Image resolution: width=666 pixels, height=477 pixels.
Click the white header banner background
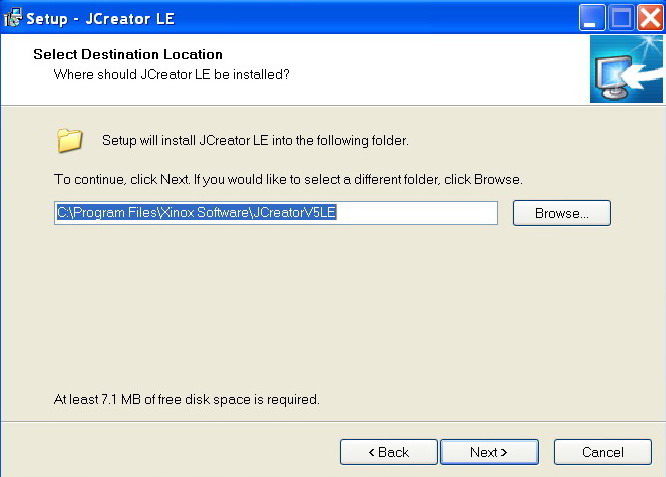(440, 68)
